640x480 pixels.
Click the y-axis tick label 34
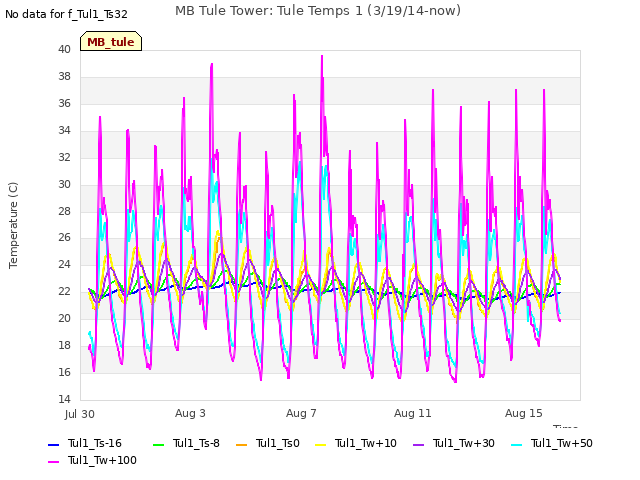pos(64,130)
